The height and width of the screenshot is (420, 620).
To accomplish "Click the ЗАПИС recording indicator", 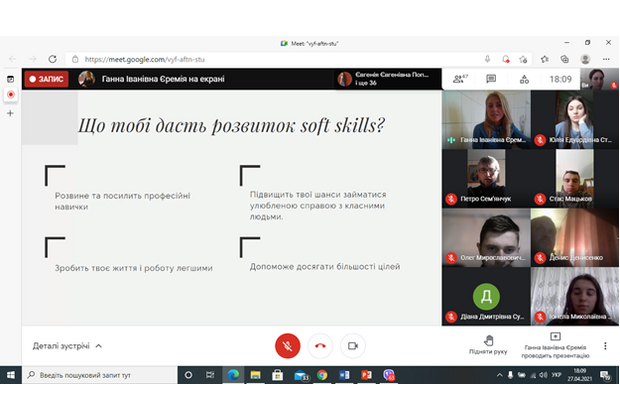I will [x=46, y=79].
